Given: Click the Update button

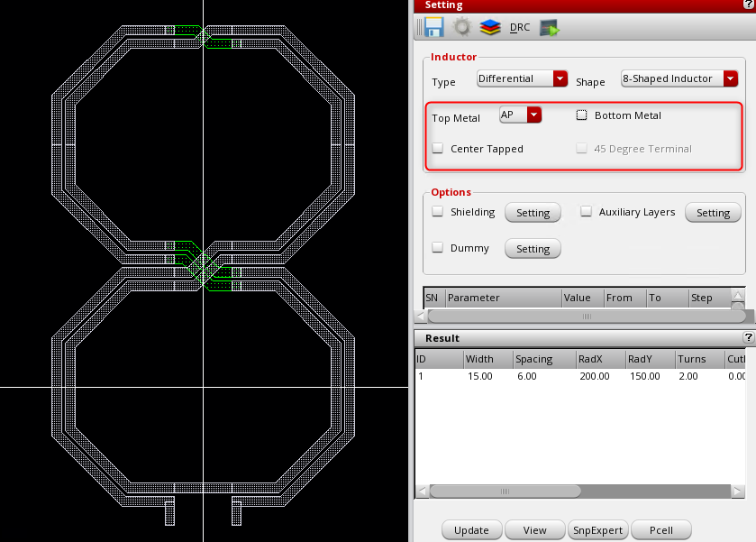Looking at the screenshot, I should pyautogui.click(x=471, y=530).
